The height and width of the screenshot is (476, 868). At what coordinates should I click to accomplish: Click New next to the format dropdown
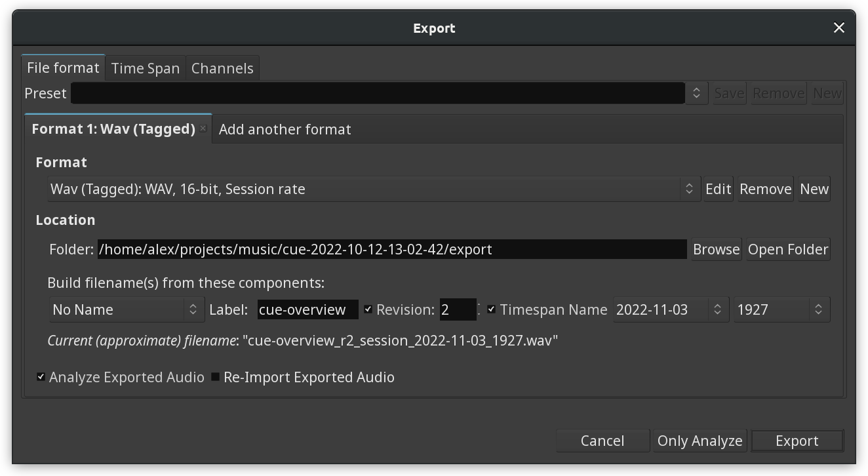tap(814, 189)
